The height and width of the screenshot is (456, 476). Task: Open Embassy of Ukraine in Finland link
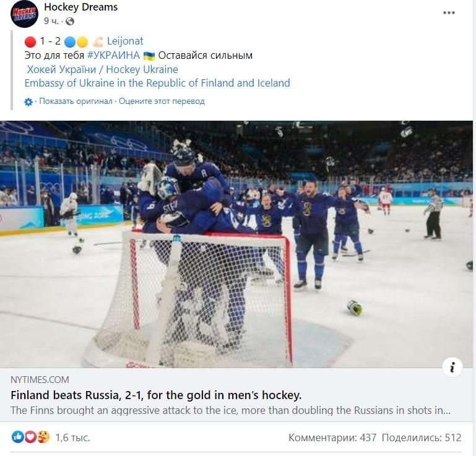[x=157, y=83]
